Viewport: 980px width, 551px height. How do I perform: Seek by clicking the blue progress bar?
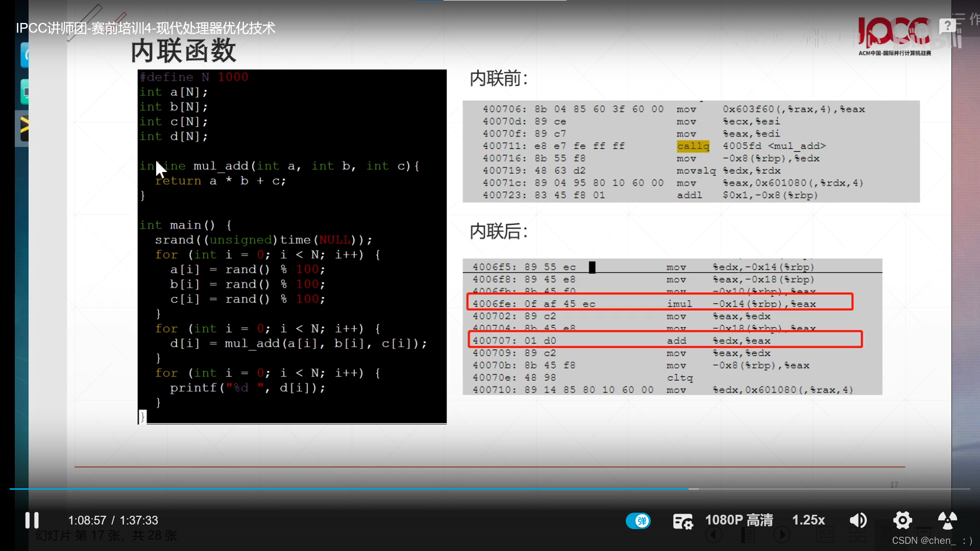(357, 489)
